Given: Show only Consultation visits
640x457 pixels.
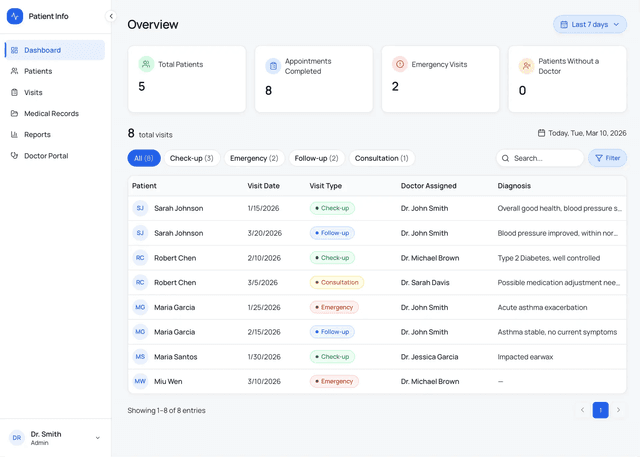Looking at the screenshot, I should [381, 158].
